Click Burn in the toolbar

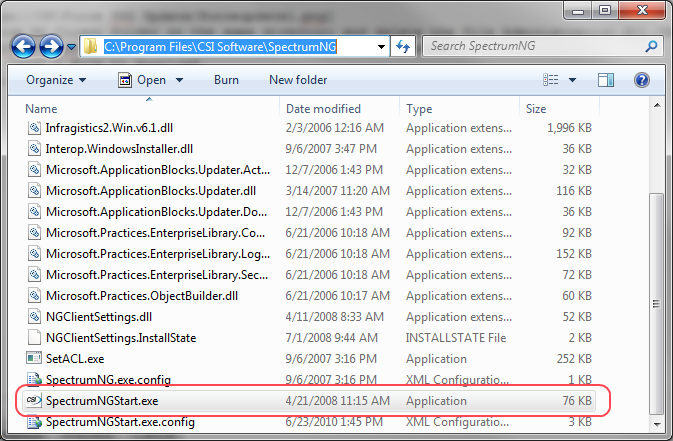[x=226, y=80]
